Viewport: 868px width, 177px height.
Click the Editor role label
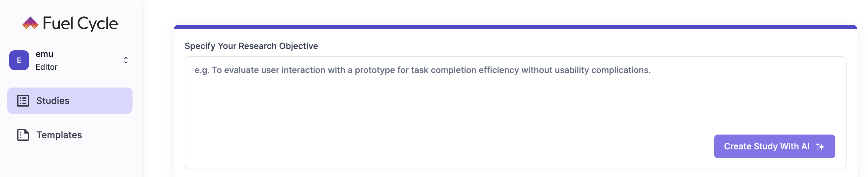click(x=46, y=67)
